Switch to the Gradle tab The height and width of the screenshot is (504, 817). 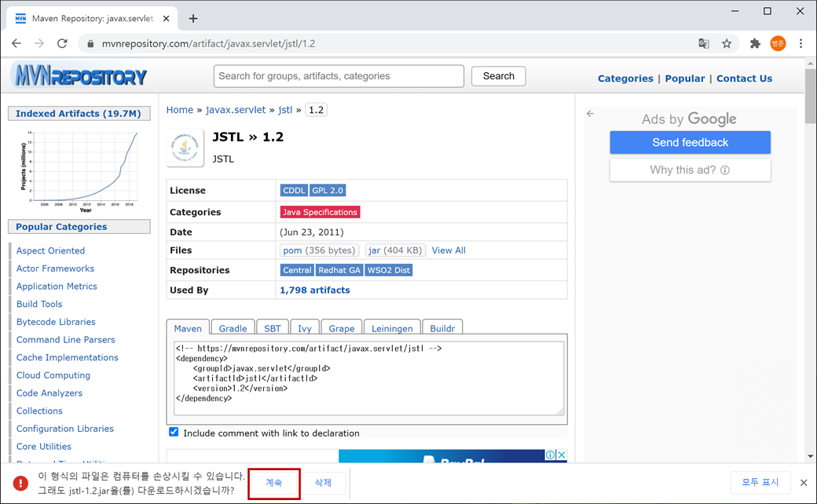[233, 328]
